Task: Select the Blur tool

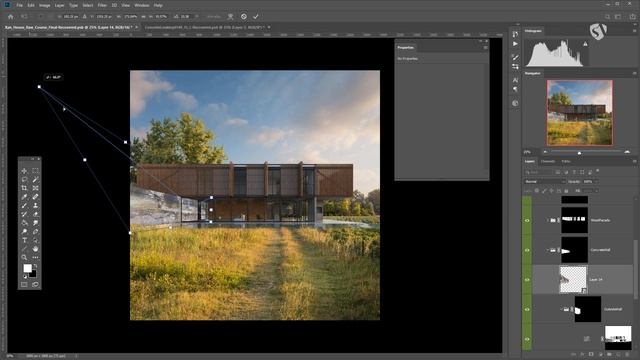Action: click(x=35, y=223)
